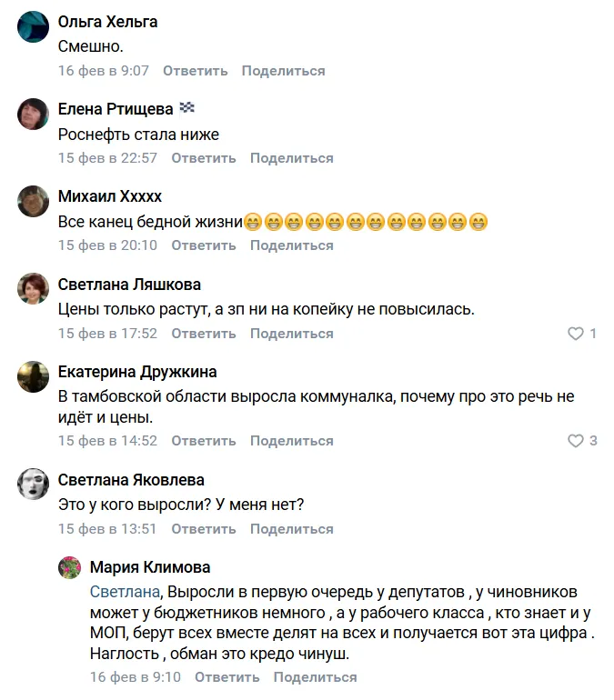Open Мария Климова's profile name link
This screenshot has height=700, width=614.
click(150, 567)
